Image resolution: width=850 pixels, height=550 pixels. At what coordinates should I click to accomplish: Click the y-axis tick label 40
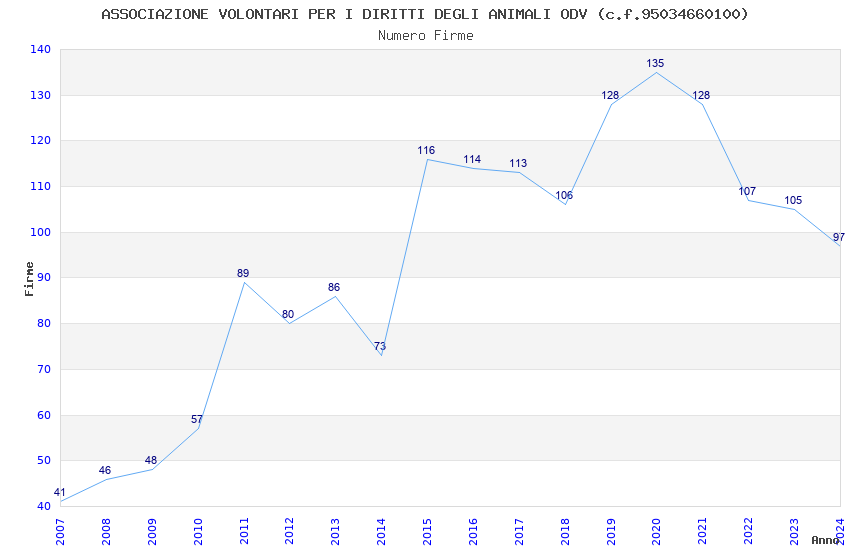(44, 507)
